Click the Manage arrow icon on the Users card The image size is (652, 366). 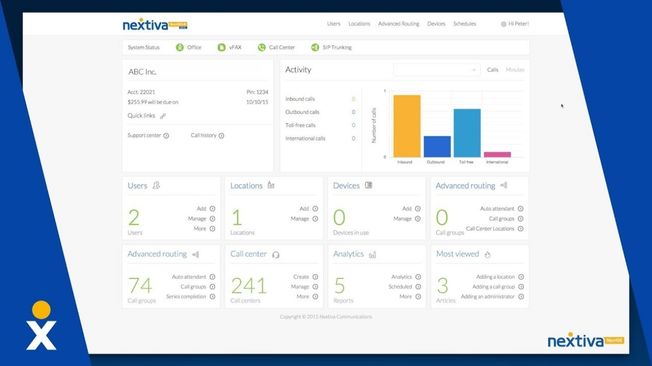212,219
